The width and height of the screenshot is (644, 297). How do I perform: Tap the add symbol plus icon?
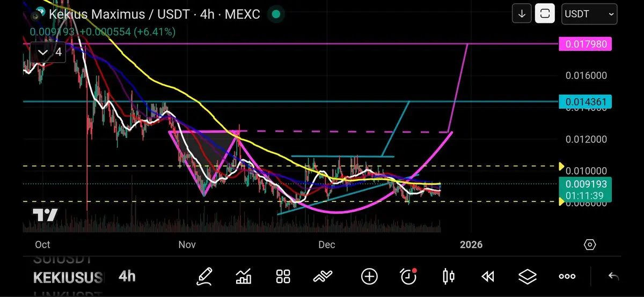369,276
